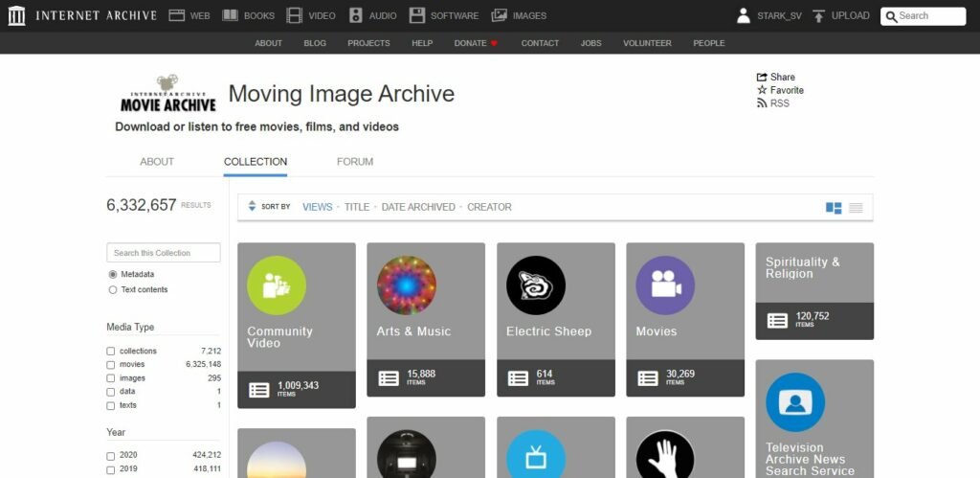Click the Share icon
980x478 pixels.
tap(762, 77)
